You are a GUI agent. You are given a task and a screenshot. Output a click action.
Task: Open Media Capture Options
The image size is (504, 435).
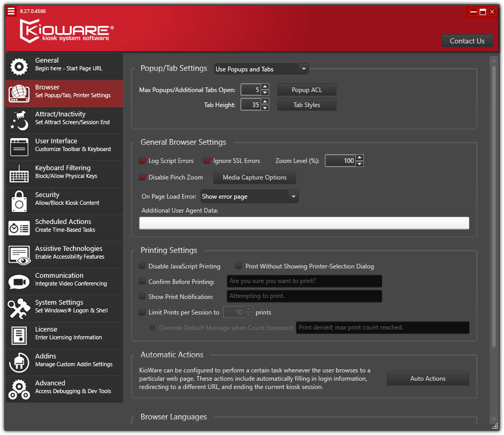[254, 177]
